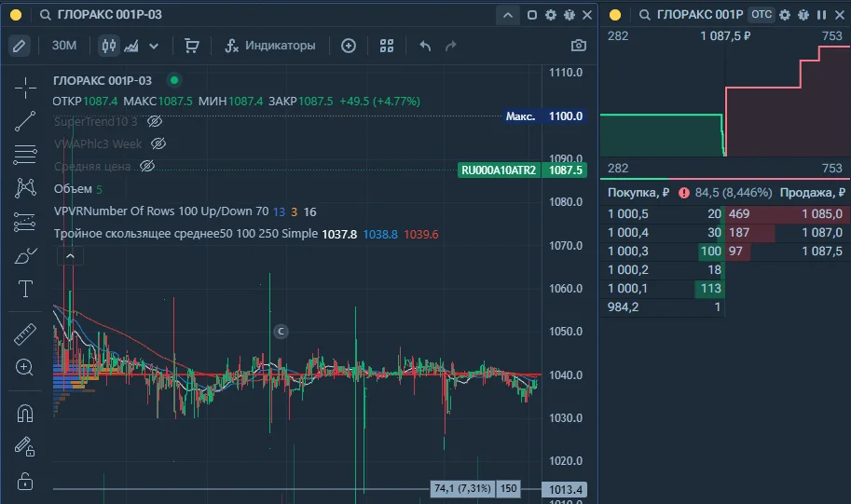
Task: Expand the chart type dropdown arrow
Action: tap(154, 46)
